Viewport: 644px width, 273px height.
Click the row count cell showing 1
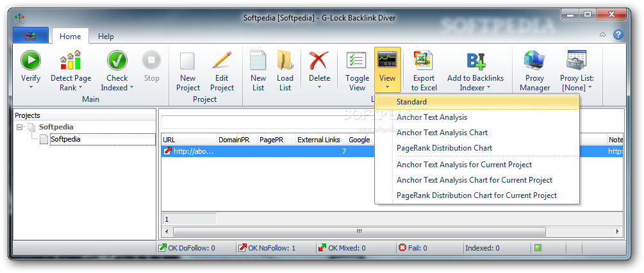pos(189,219)
